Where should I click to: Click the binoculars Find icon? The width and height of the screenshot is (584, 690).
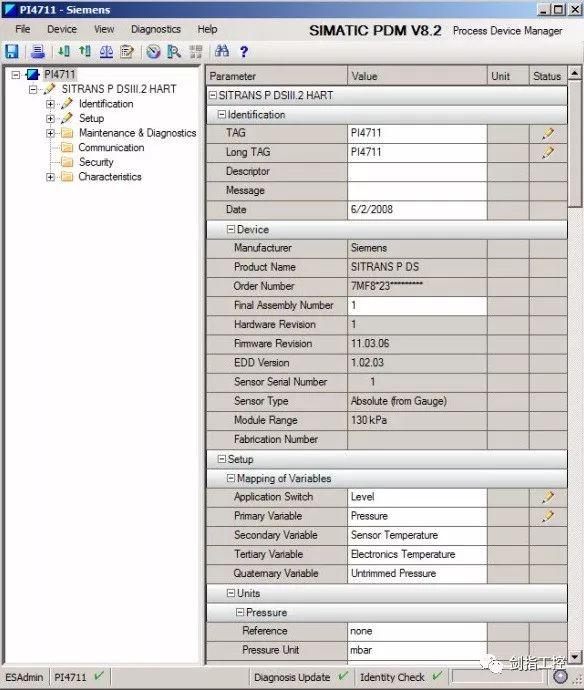coord(222,51)
